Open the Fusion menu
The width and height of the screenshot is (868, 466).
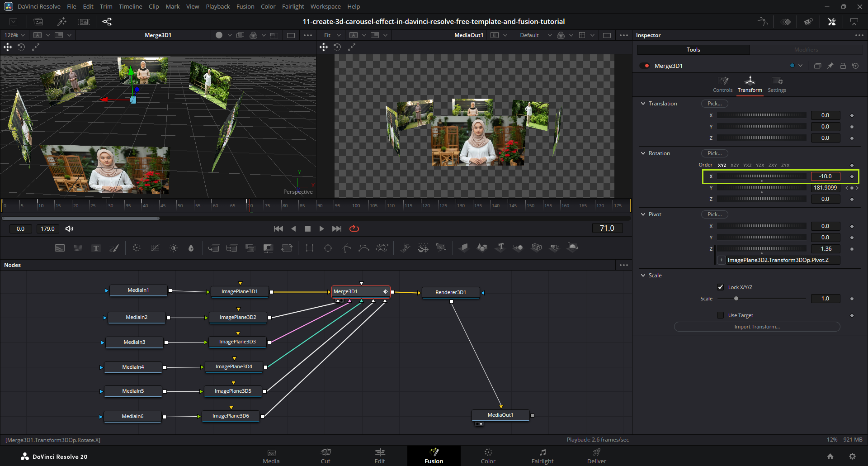[x=245, y=6]
